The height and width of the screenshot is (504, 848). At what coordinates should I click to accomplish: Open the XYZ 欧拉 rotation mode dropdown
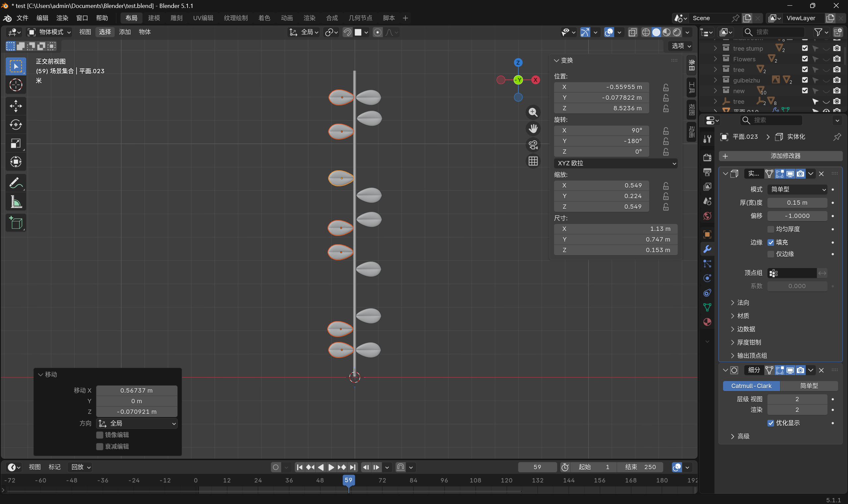point(615,163)
